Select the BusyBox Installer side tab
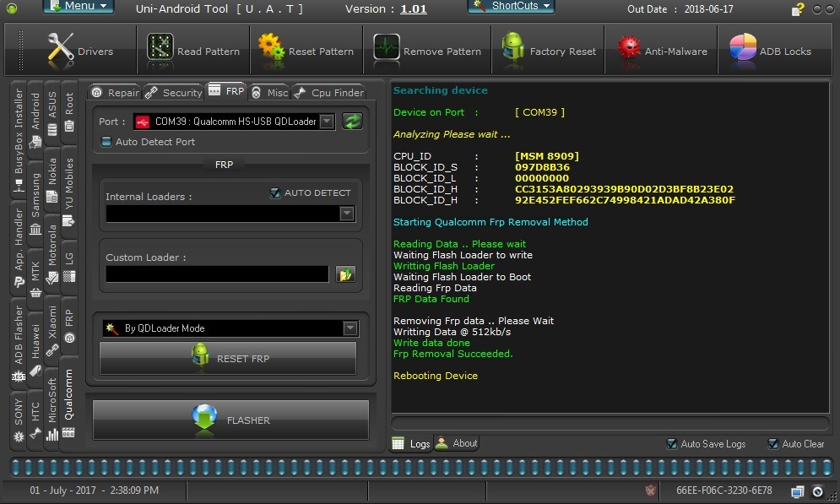The width and height of the screenshot is (840, 504). (19, 140)
